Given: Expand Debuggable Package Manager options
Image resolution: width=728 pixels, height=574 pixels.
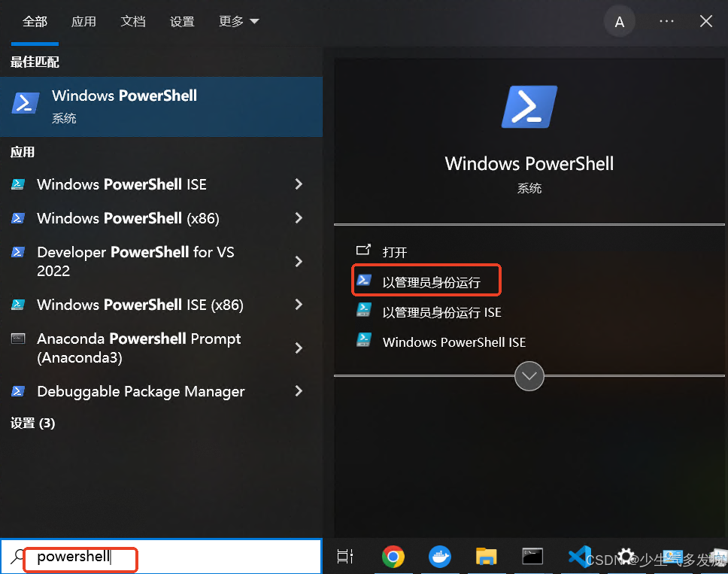Looking at the screenshot, I should tap(299, 391).
